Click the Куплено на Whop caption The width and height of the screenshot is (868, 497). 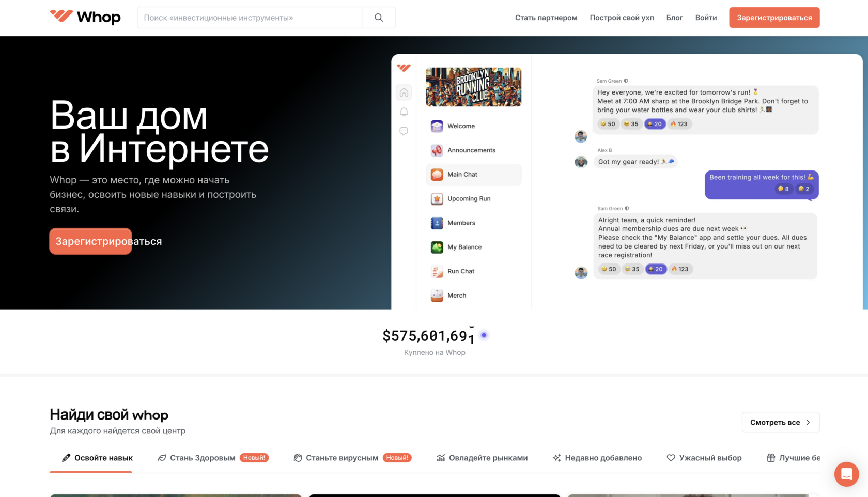(x=435, y=352)
